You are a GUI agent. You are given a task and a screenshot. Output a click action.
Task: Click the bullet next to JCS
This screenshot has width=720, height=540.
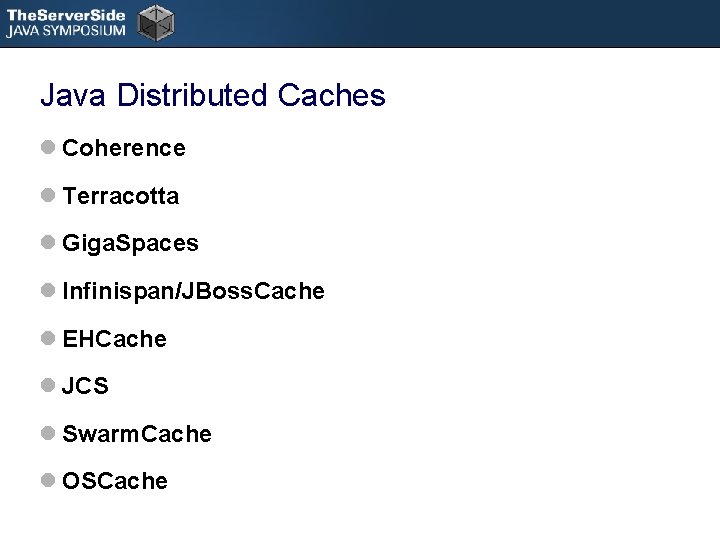(48, 385)
